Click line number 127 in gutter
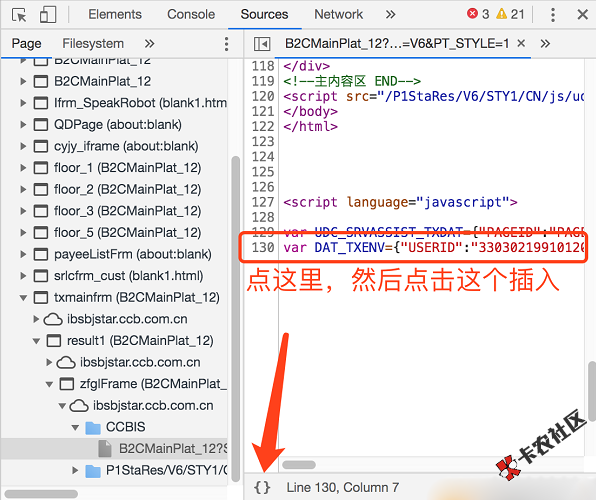 click(x=263, y=202)
